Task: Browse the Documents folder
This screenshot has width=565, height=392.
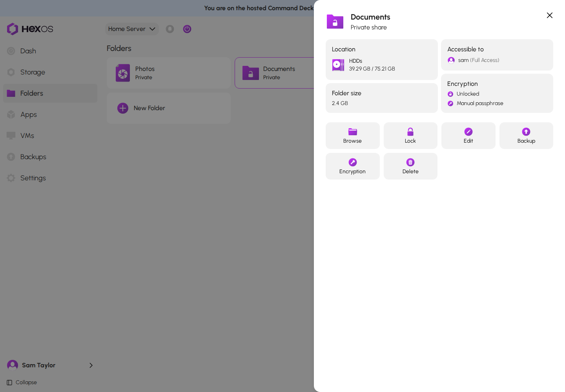Action: pos(353,136)
